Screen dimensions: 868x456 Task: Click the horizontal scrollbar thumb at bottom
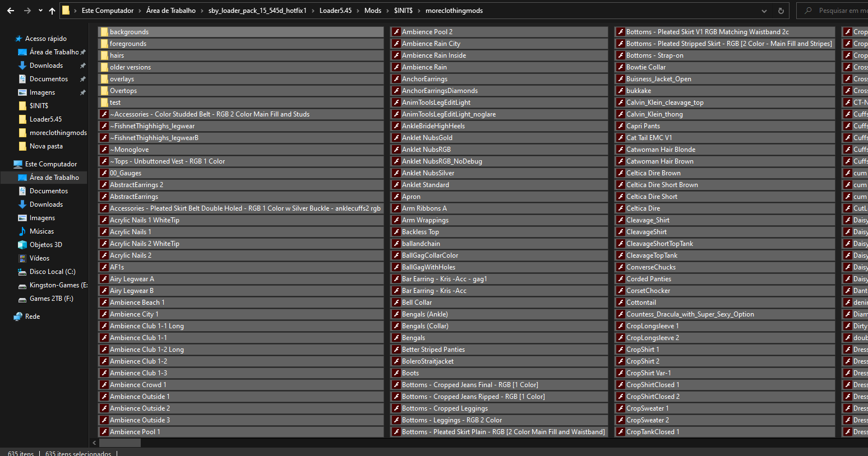pyautogui.click(x=120, y=443)
